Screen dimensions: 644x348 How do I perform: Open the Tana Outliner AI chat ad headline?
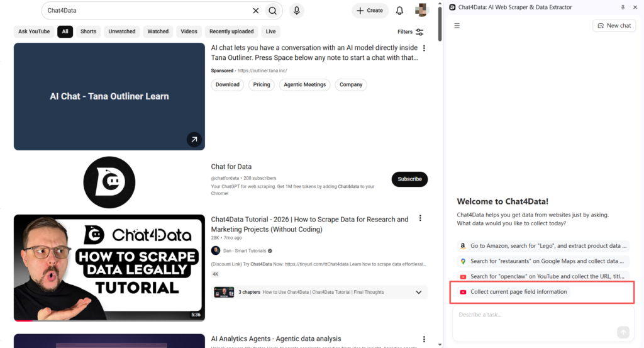tap(314, 53)
